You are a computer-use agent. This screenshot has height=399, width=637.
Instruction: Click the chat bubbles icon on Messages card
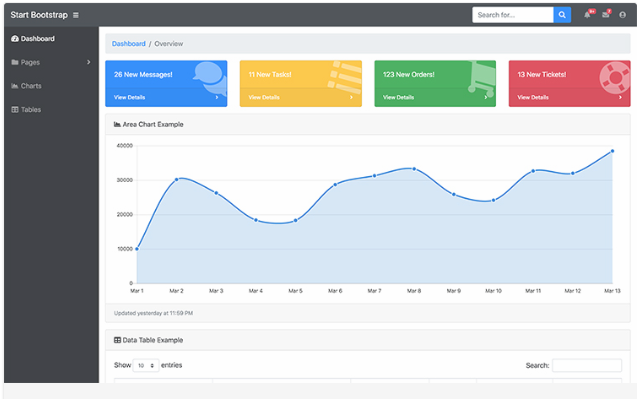[210, 78]
